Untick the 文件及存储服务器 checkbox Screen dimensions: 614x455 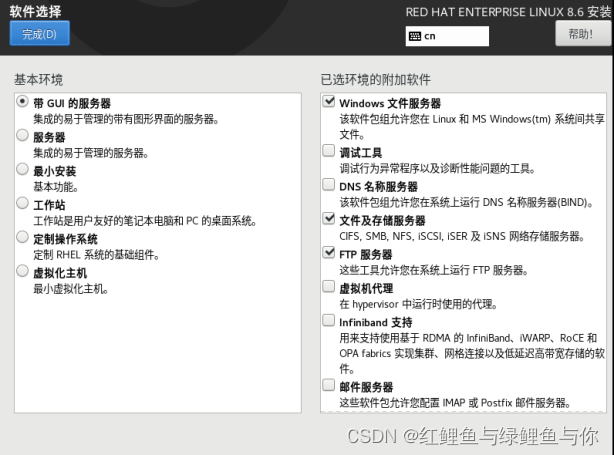[x=329, y=218]
